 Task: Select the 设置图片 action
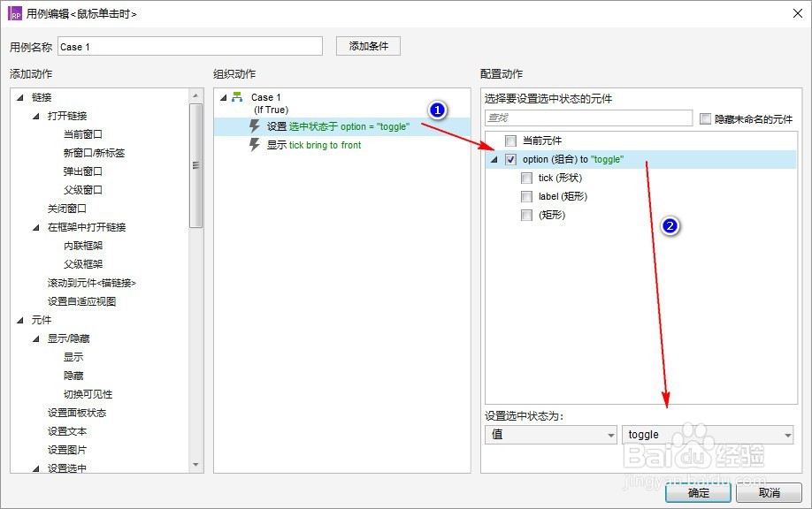[x=67, y=450]
